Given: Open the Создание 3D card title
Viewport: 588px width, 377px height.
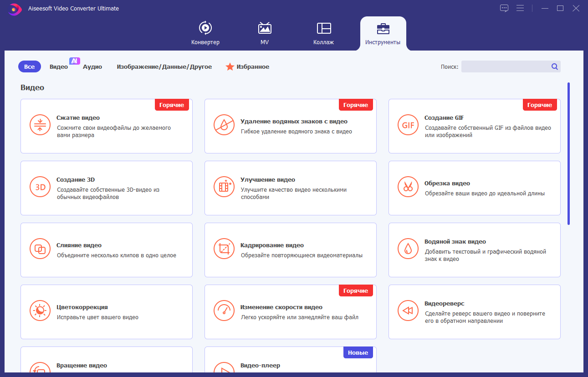Looking at the screenshot, I should coord(76,180).
